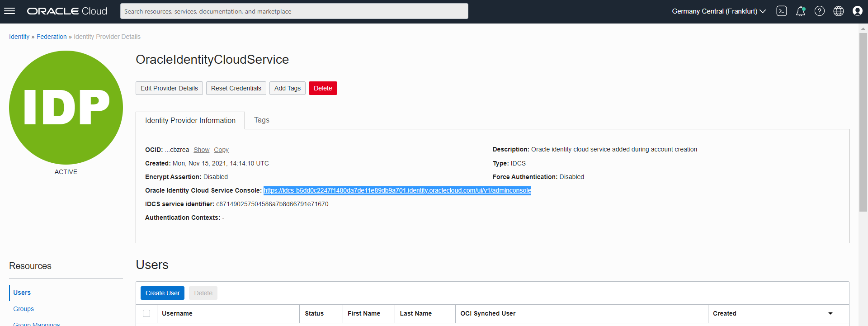Focus the search resources and services field
Viewport: 868px width, 326px height.
(294, 11)
